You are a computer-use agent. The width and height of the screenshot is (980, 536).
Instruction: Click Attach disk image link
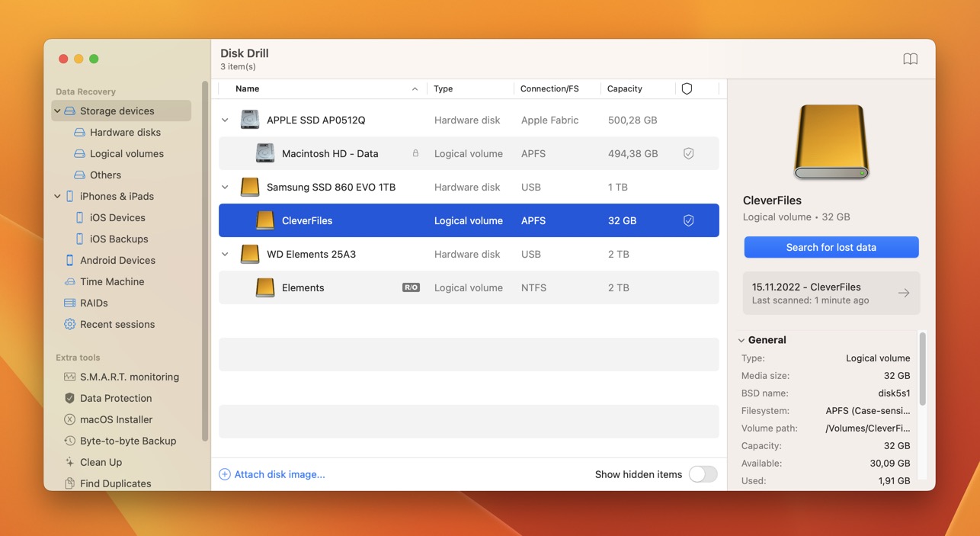273,474
